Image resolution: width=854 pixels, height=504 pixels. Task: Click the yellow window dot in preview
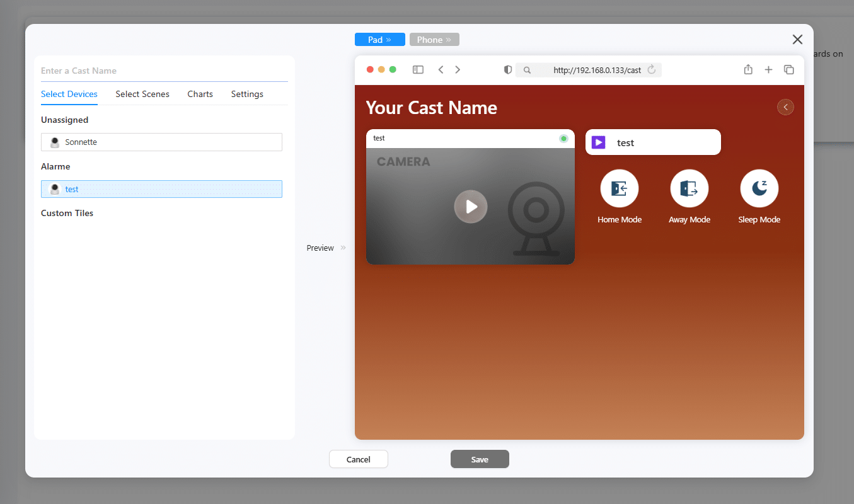(381, 69)
